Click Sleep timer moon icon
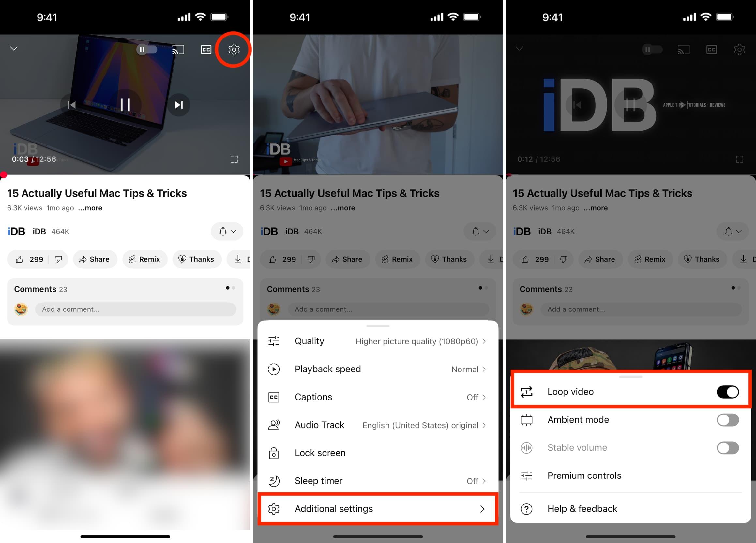Viewport: 756px width, 543px height. pyautogui.click(x=274, y=481)
